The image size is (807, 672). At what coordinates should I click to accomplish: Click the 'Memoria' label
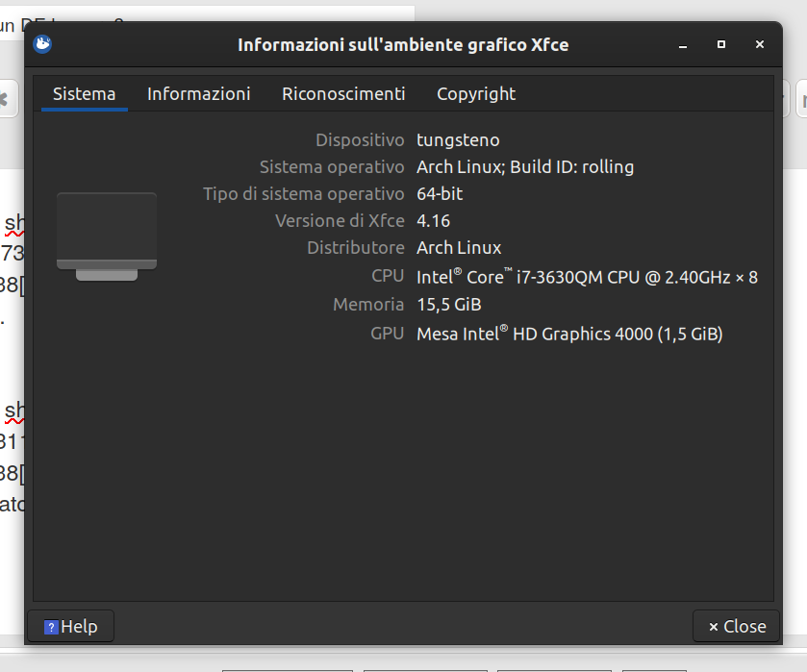click(x=368, y=305)
